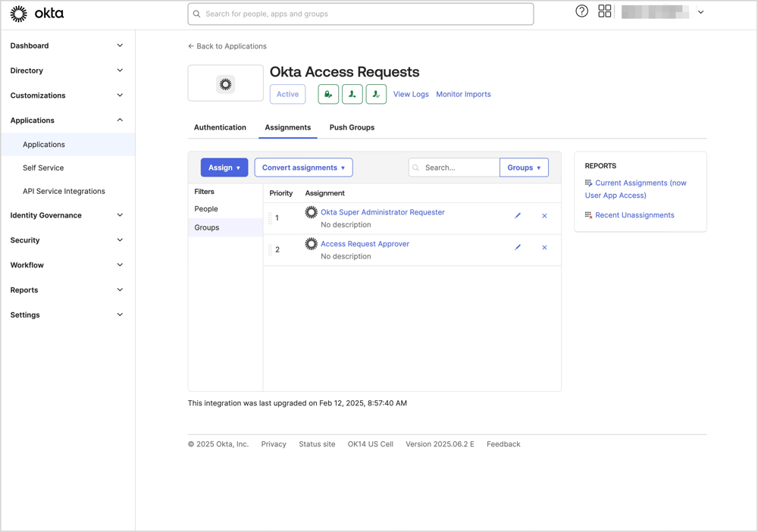This screenshot has width=758, height=532.
Task: Open the Groups filter dropdown
Action: 524,167
